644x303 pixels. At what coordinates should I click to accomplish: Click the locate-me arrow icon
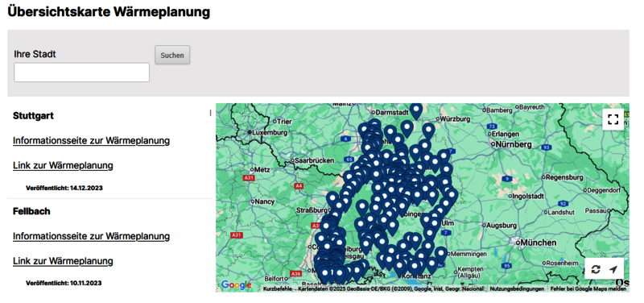(x=613, y=270)
